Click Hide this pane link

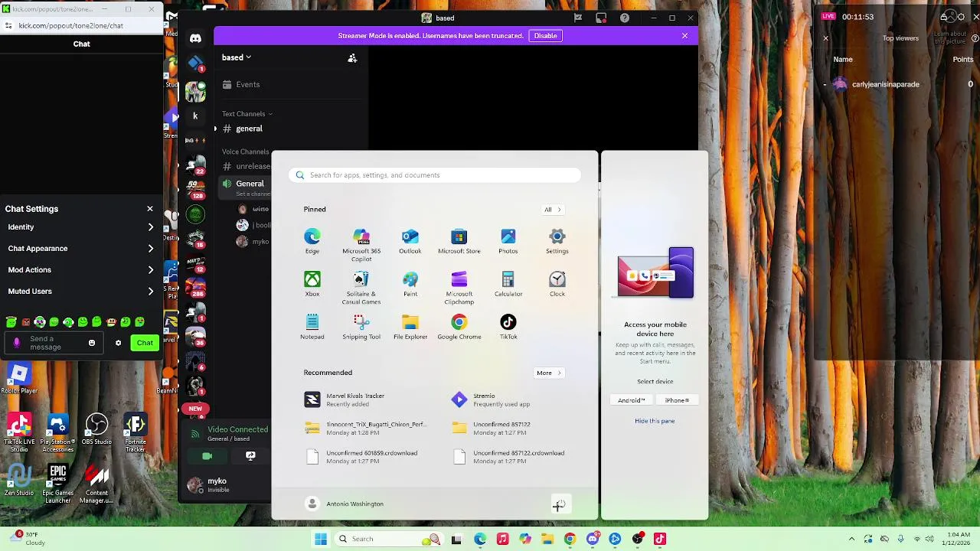[x=655, y=421]
